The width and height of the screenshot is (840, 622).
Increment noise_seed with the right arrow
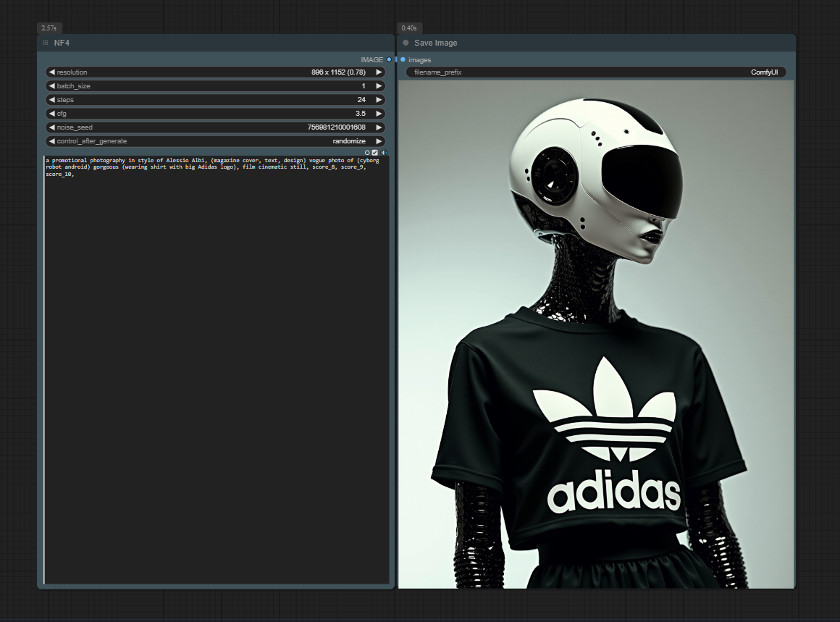[x=378, y=127]
